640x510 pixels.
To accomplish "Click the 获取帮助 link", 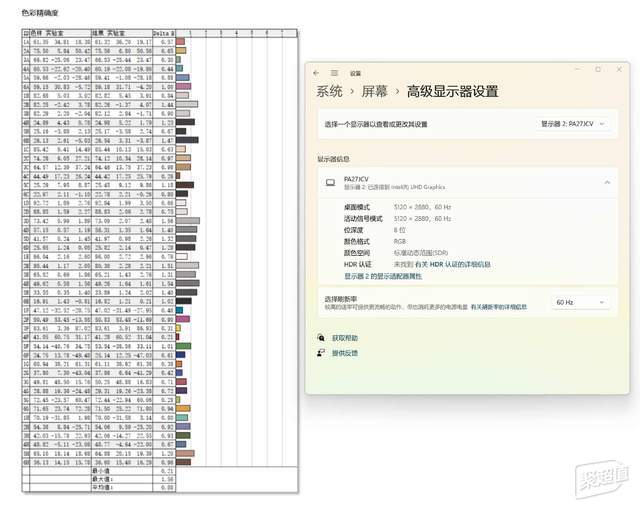I will (x=345, y=338).
